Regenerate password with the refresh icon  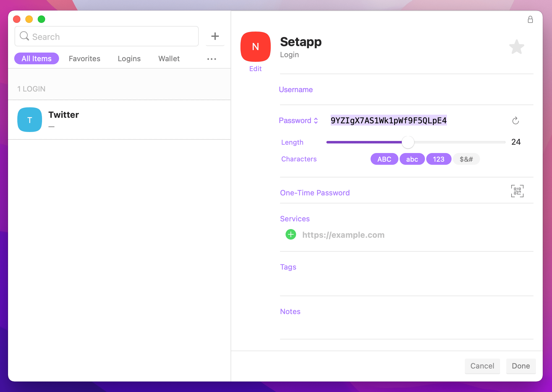tap(515, 121)
